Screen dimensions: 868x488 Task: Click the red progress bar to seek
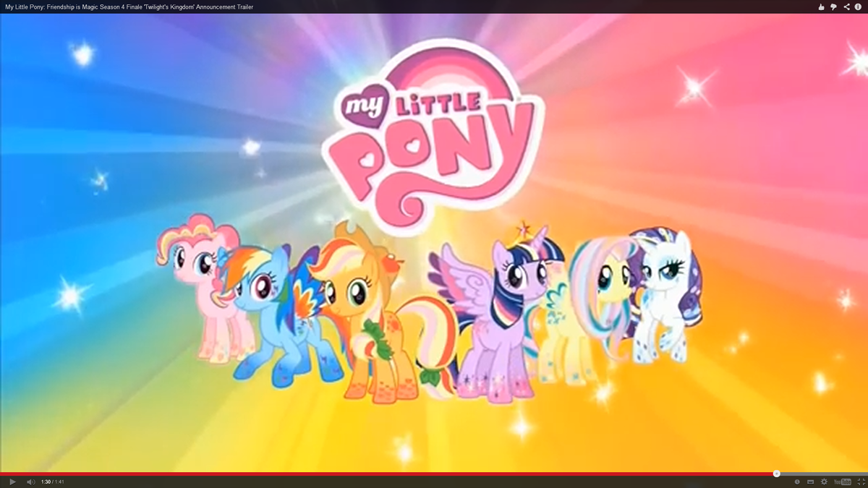point(388,474)
